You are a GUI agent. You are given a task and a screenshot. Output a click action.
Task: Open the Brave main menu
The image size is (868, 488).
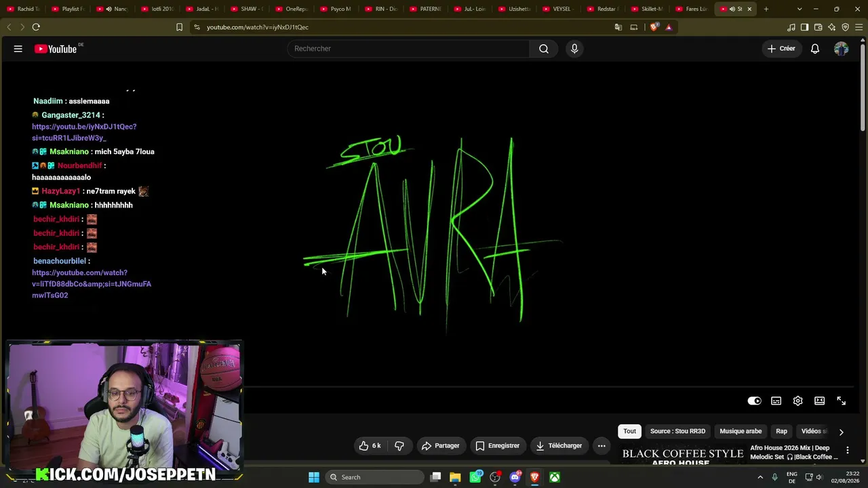[859, 27]
